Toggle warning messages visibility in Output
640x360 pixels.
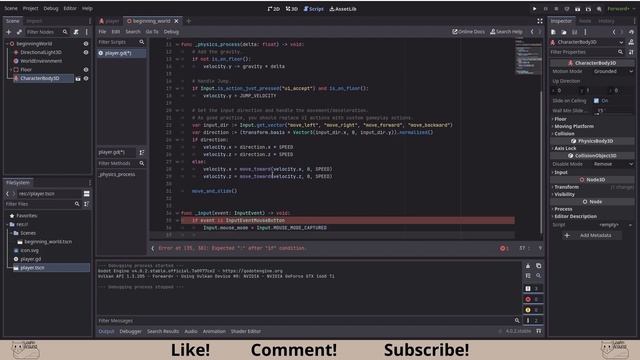[533, 310]
